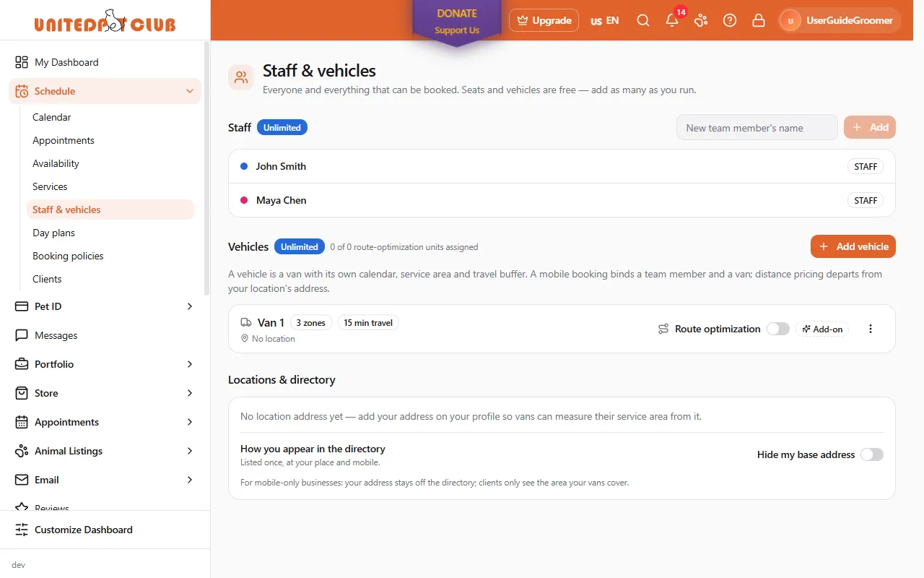Focus the New team member's name field
Viewport: 924px width, 578px height.
(757, 127)
